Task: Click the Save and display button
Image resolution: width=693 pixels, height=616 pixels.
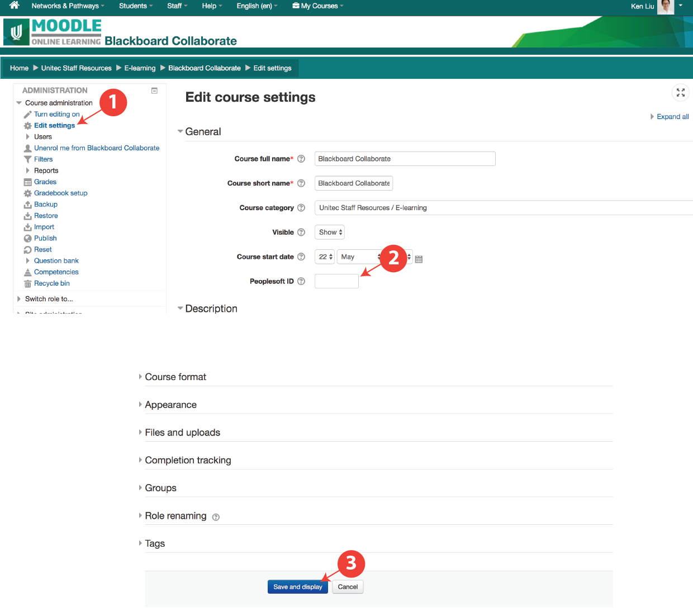Action: click(298, 587)
